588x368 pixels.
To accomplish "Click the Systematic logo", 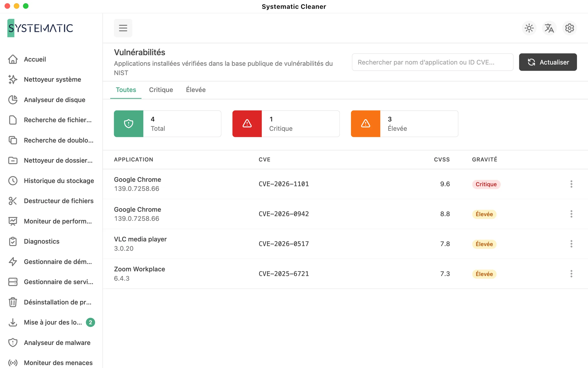I will (x=40, y=28).
